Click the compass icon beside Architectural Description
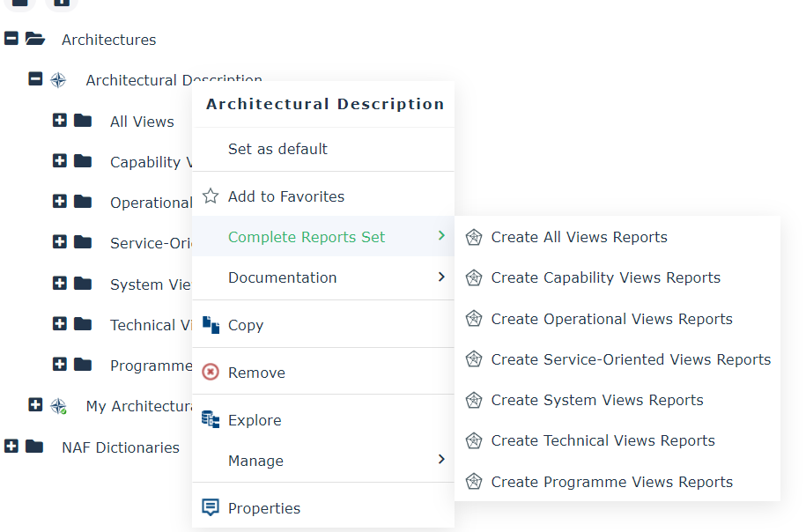The height and width of the screenshot is (532, 806). pyautogui.click(x=58, y=80)
